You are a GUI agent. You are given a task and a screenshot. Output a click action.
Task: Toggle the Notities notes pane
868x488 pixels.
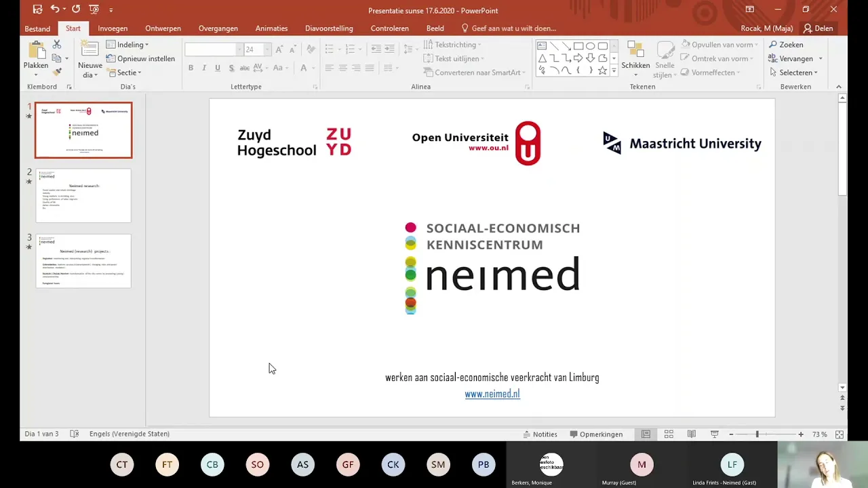pyautogui.click(x=540, y=434)
